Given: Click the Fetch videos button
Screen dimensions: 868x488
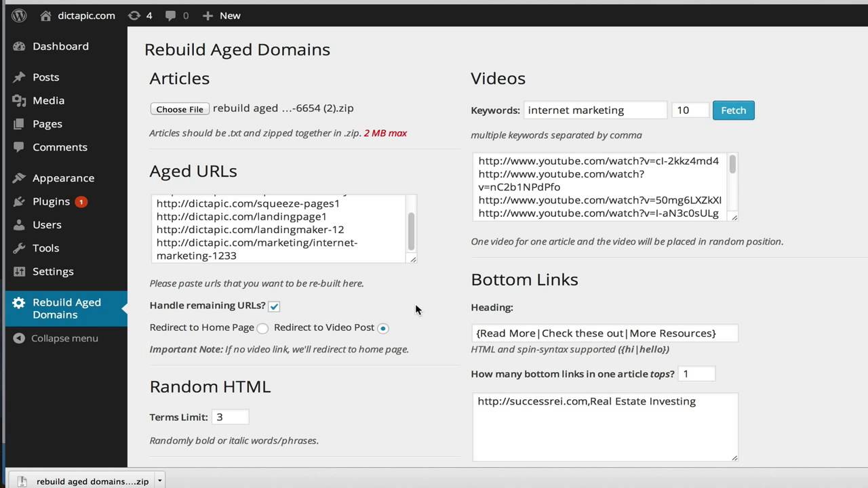Looking at the screenshot, I should 733,110.
